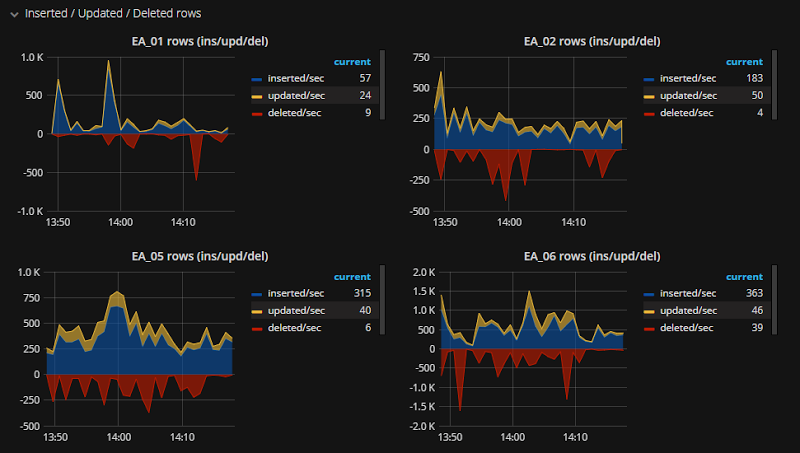Click the EA_01 inserted/sec blue color swatch
Image resolution: width=800 pixels, height=453 pixels.
257,79
